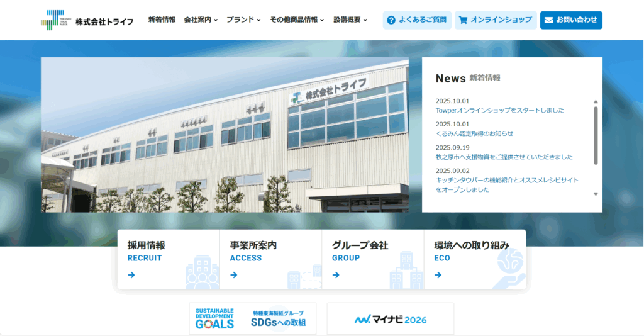Click the shopping cart icon
Viewport: 644px width, 336px height.
[x=464, y=20]
